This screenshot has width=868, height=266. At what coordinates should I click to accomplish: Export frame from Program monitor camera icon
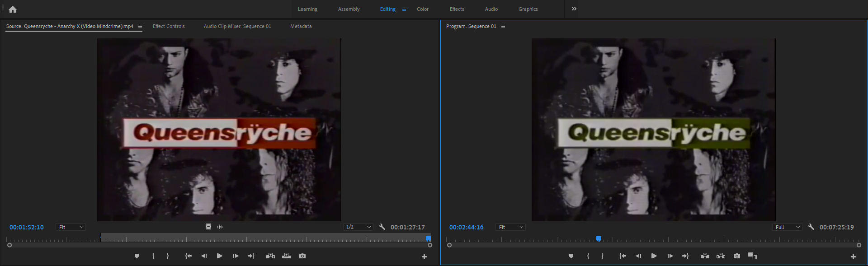tap(737, 256)
